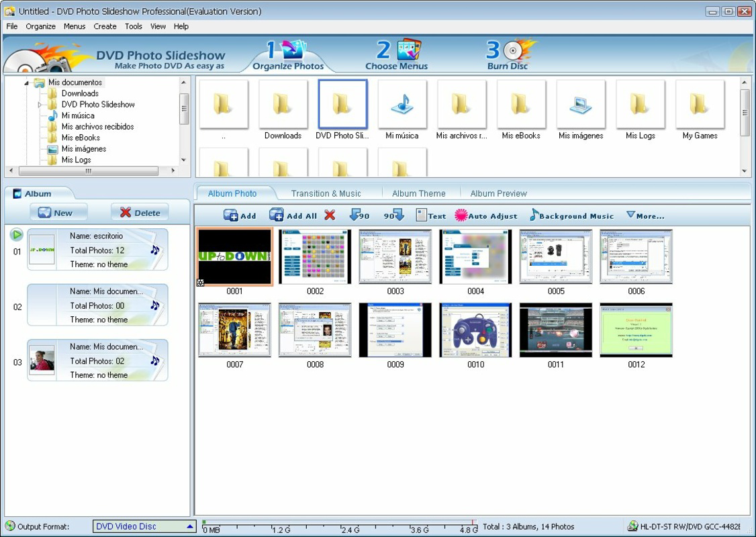Switch to Album Preview tab
This screenshot has height=537, width=756.
pyautogui.click(x=498, y=193)
